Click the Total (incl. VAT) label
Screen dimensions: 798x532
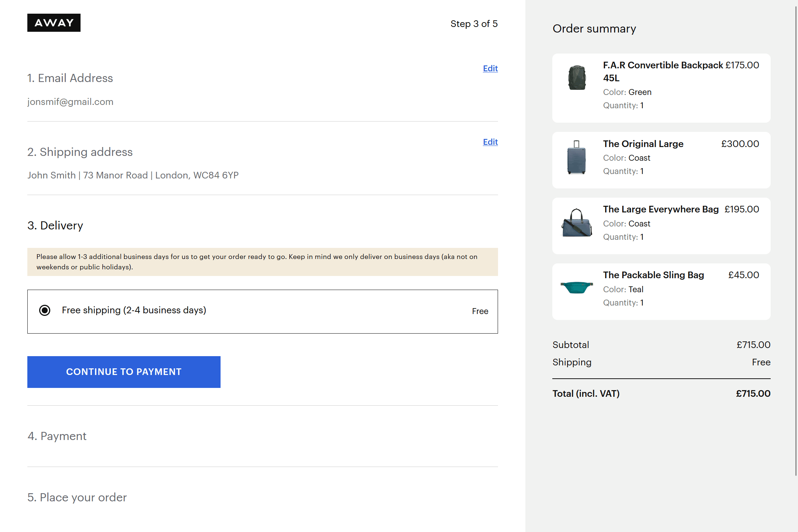point(586,393)
